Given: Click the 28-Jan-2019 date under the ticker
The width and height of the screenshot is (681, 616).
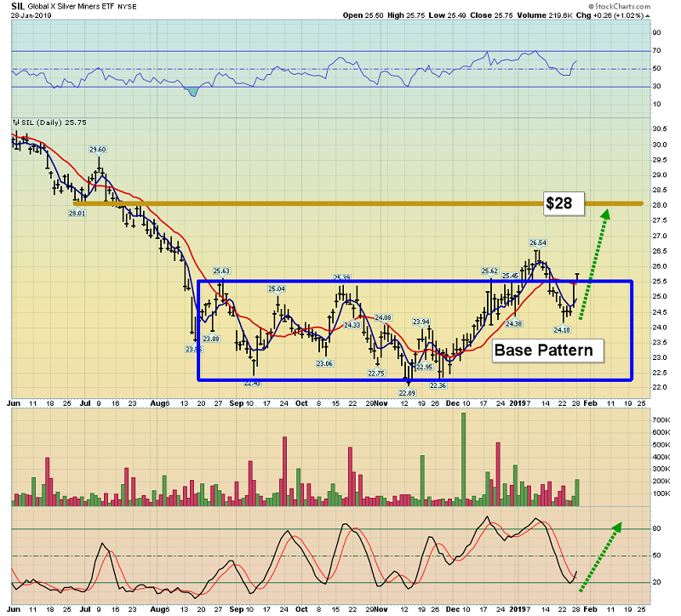Looking at the screenshot, I should pos(31,15).
